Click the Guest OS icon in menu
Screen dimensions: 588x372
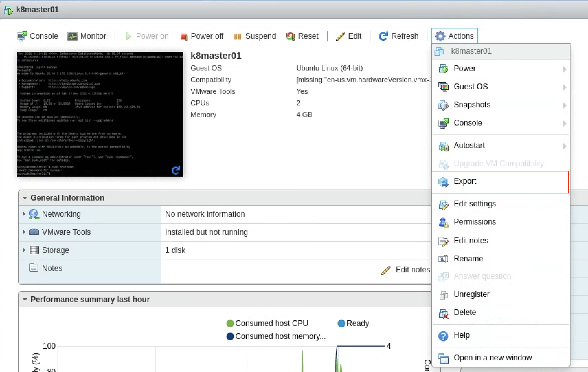tap(443, 87)
